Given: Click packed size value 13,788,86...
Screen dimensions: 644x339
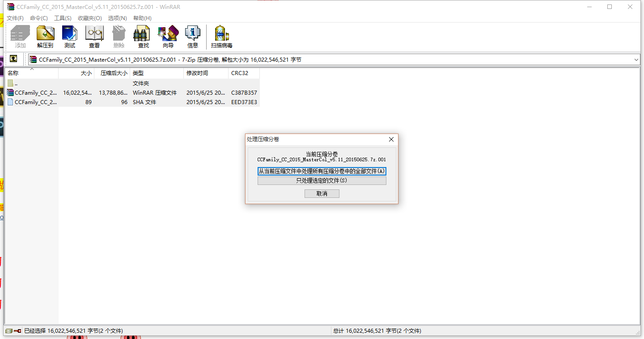Looking at the screenshot, I should (x=113, y=93).
